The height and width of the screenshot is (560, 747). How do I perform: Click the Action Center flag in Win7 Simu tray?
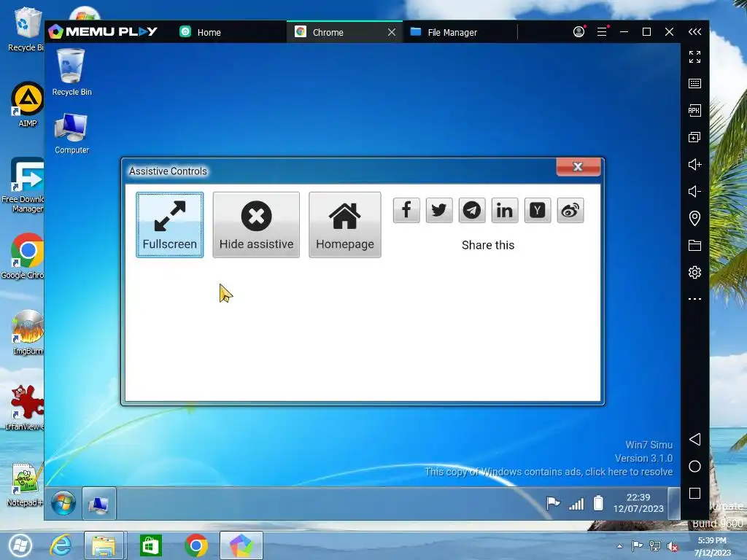pos(553,503)
